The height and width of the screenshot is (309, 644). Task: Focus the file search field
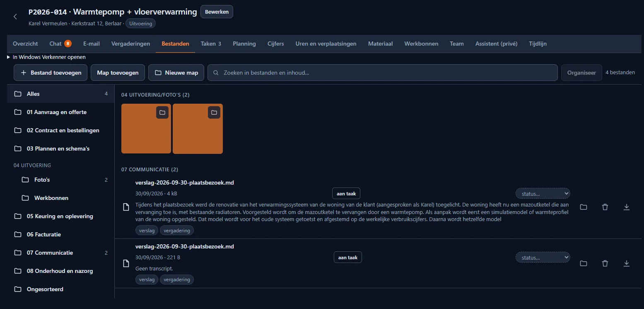coord(382,73)
